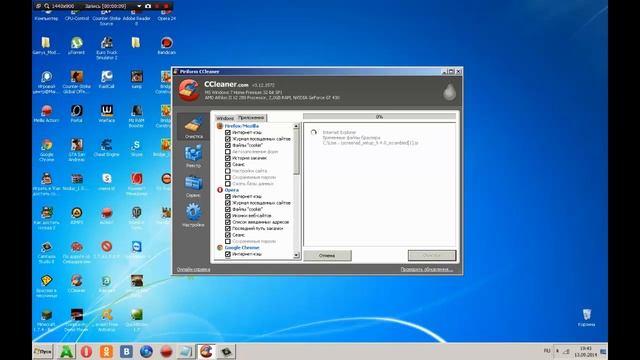
Task: Uncheck Firefox cookie files checkbox
Action: point(228,145)
